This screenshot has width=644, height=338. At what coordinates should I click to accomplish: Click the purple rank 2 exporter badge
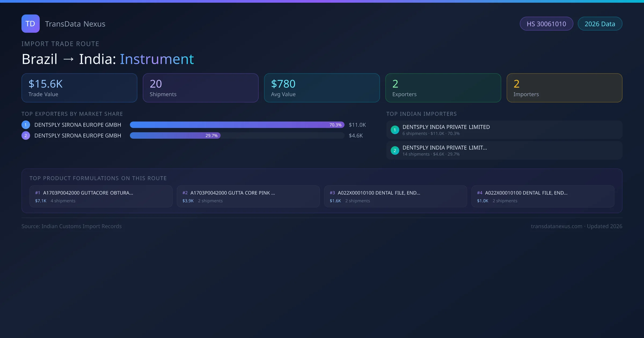[x=26, y=135]
